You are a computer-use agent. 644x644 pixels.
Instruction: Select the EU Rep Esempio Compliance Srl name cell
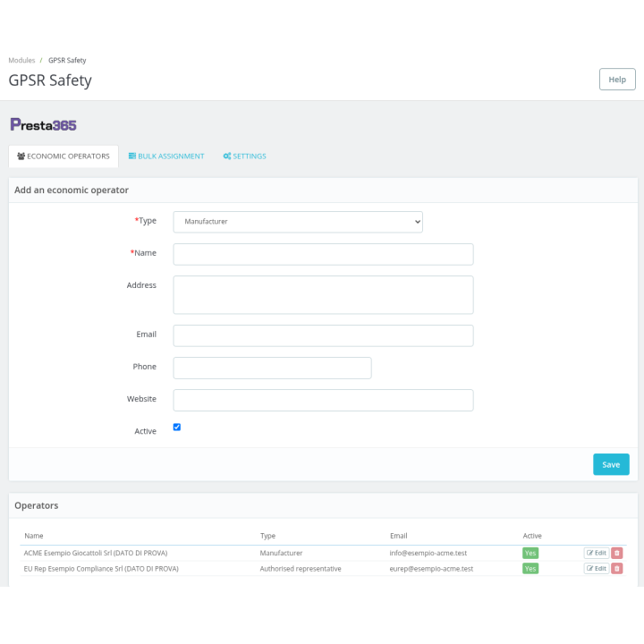(101, 569)
